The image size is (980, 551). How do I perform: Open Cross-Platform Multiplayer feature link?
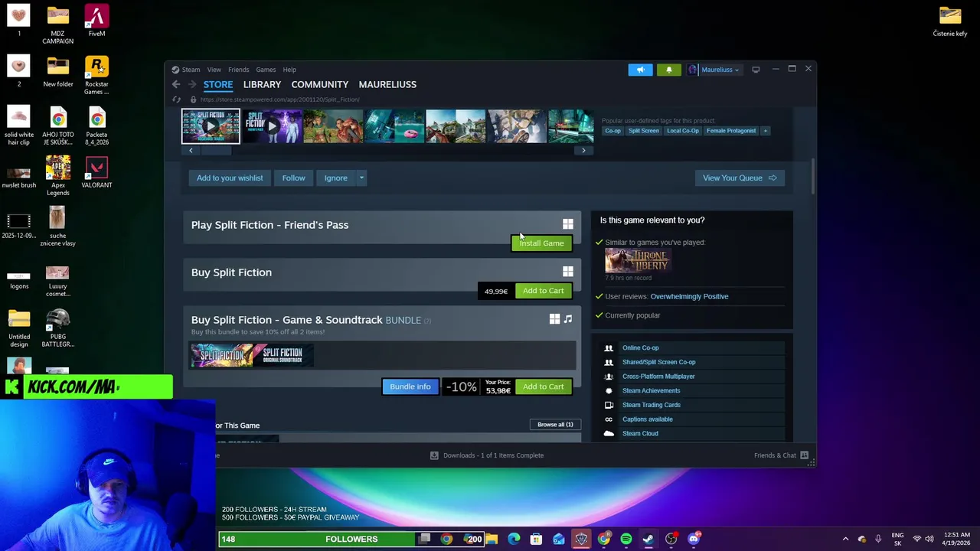click(x=658, y=377)
